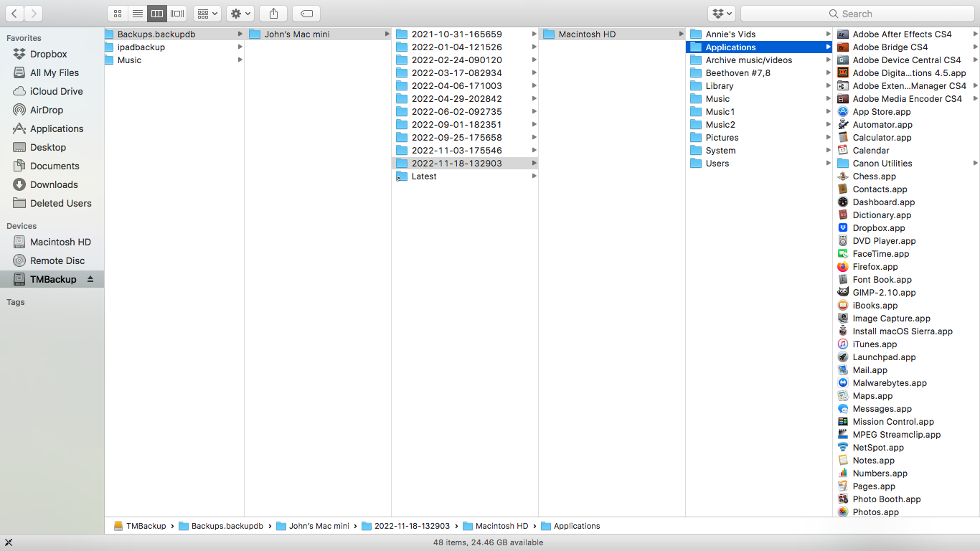Open the Dropbox toolbar dropdown
The image size is (980, 551).
(722, 14)
